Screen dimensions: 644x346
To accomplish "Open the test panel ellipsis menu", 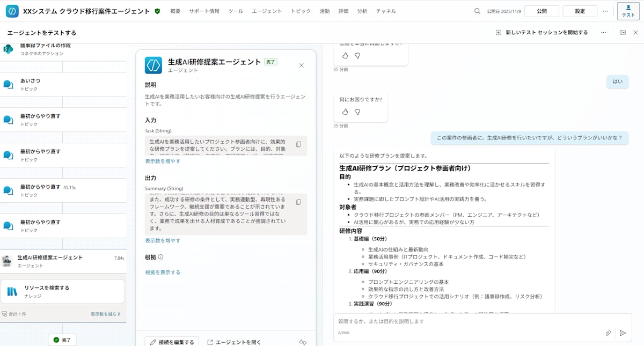I will tap(603, 32).
